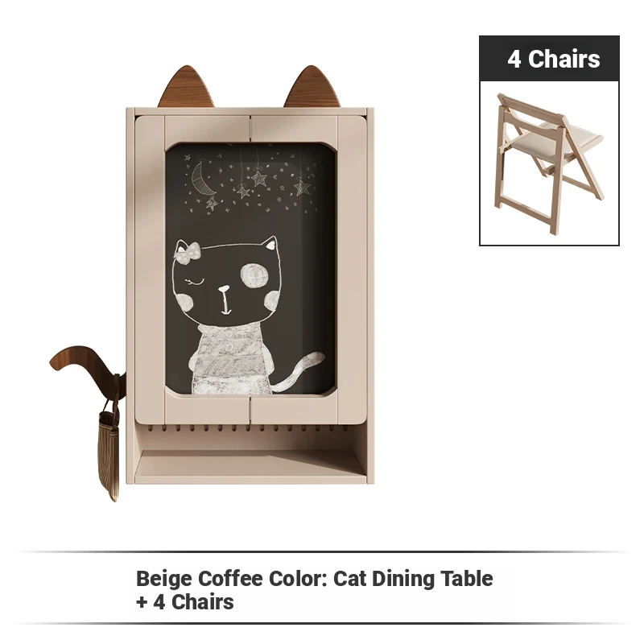Click the woven bag hanging from the tail
644x644 pixels.
pos(108,448)
